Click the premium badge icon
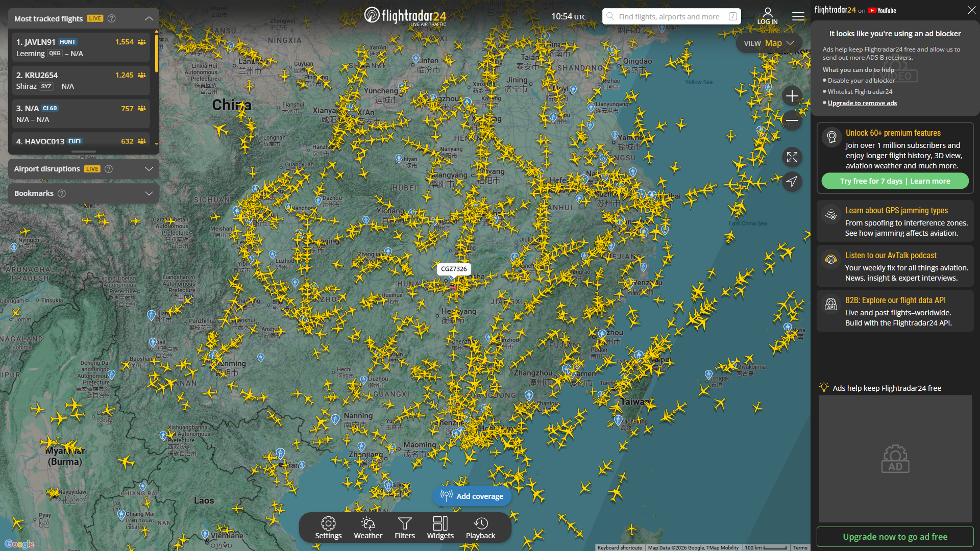Viewport: 980px width, 551px height. (831, 137)
